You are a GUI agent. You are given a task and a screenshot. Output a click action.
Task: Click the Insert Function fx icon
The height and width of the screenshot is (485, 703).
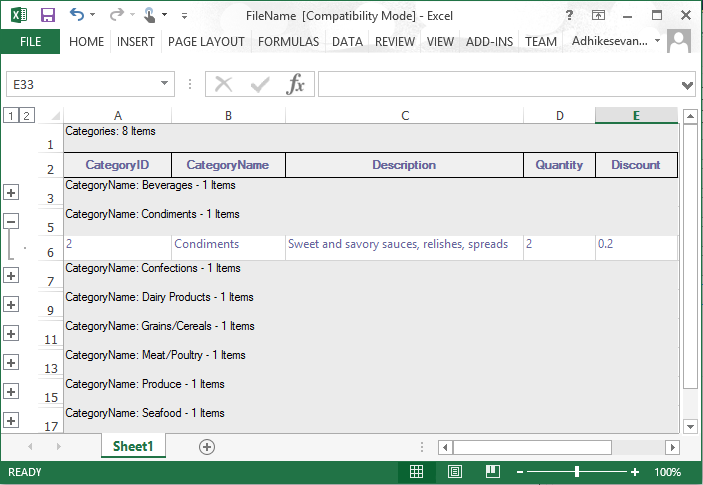coord(295,84)
